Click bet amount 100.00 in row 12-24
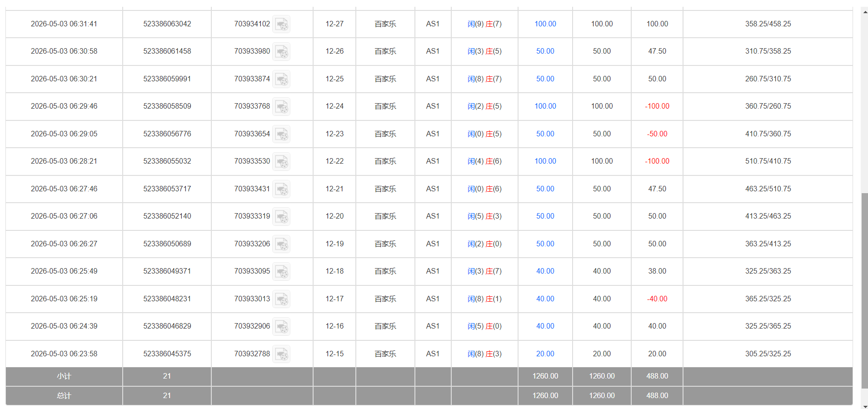This screenshot has height=409, width=868. [x=545, y=106]
